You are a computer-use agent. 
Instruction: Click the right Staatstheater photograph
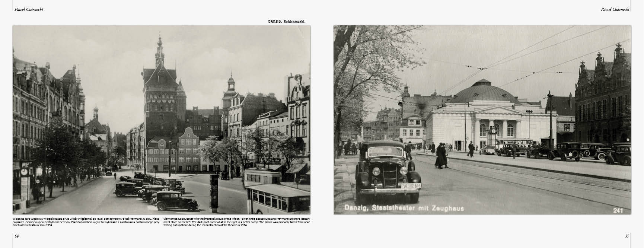(x=482, y=120)
